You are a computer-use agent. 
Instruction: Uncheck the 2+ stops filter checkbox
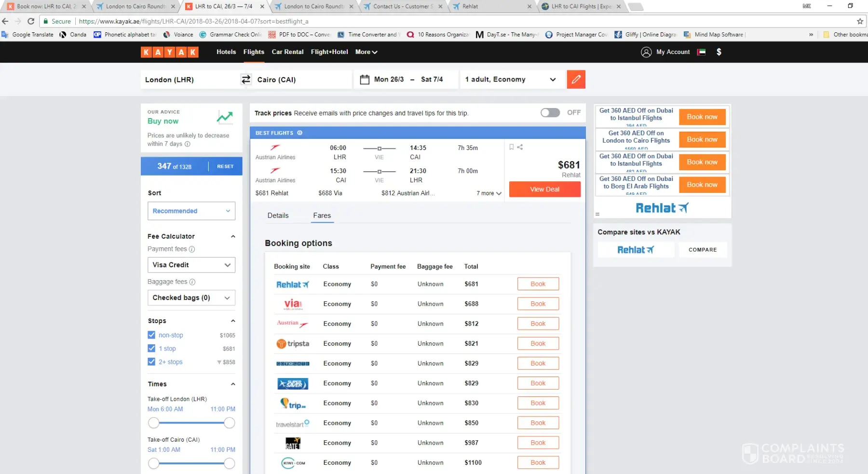point(151,362)
